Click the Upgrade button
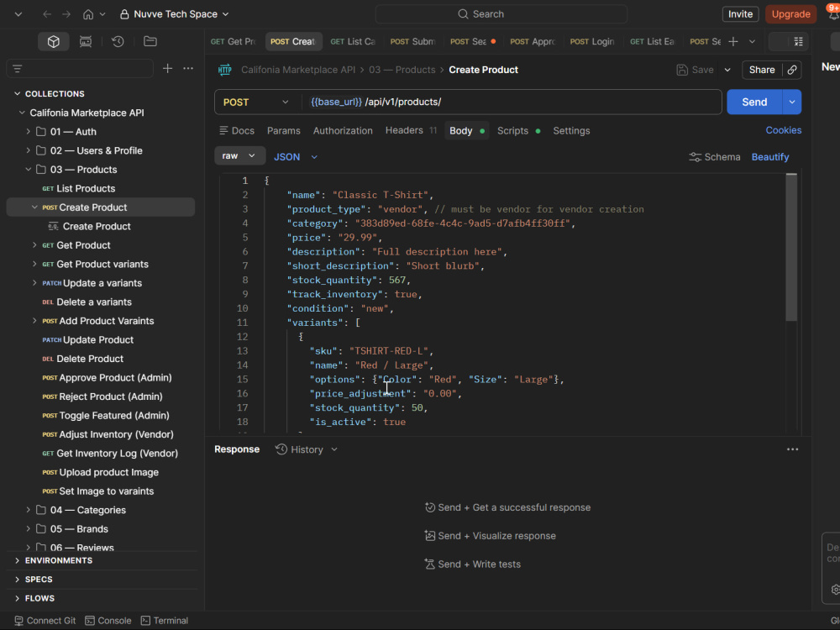This screenshot has width=840, height=630. 790,14
